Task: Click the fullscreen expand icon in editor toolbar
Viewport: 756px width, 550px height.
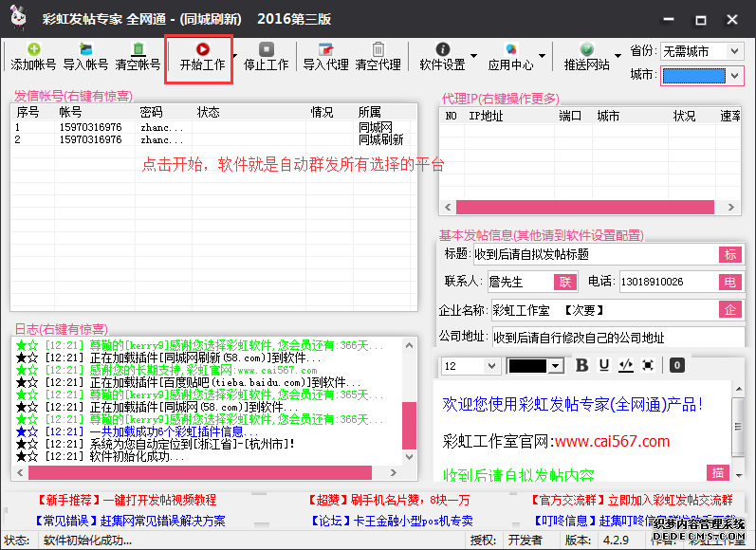Action: (648, 365)
